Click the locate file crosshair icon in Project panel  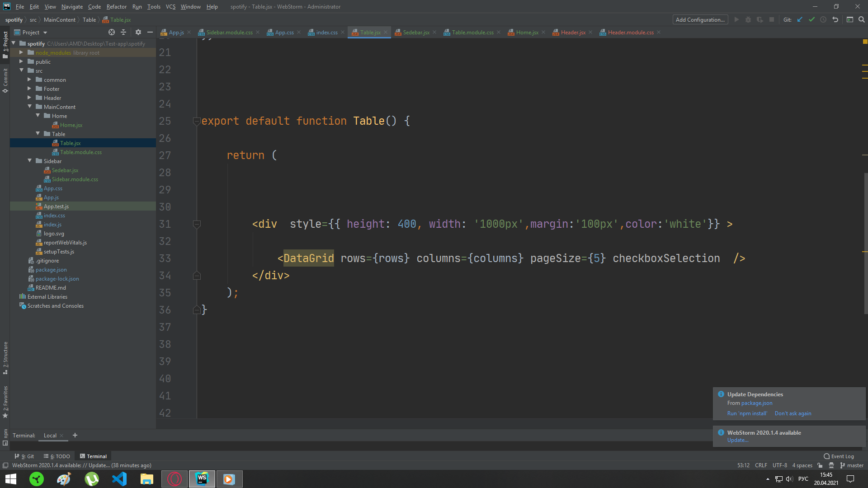coord(112,32)
